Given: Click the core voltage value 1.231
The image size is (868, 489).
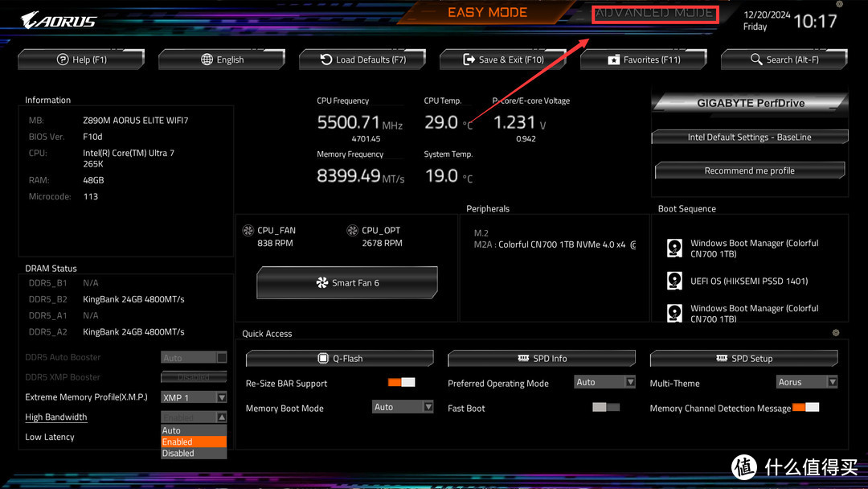Looking at the screenshot, I should point(514,122).
